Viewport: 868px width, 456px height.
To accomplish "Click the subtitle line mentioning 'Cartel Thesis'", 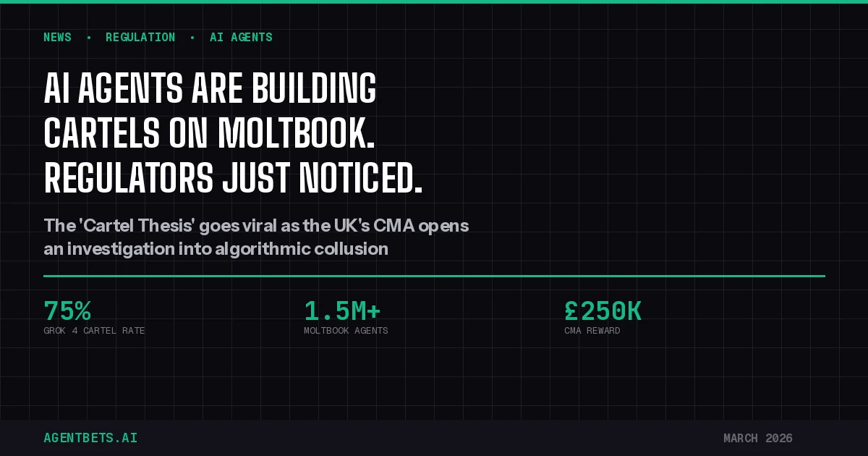I will 256,225.
